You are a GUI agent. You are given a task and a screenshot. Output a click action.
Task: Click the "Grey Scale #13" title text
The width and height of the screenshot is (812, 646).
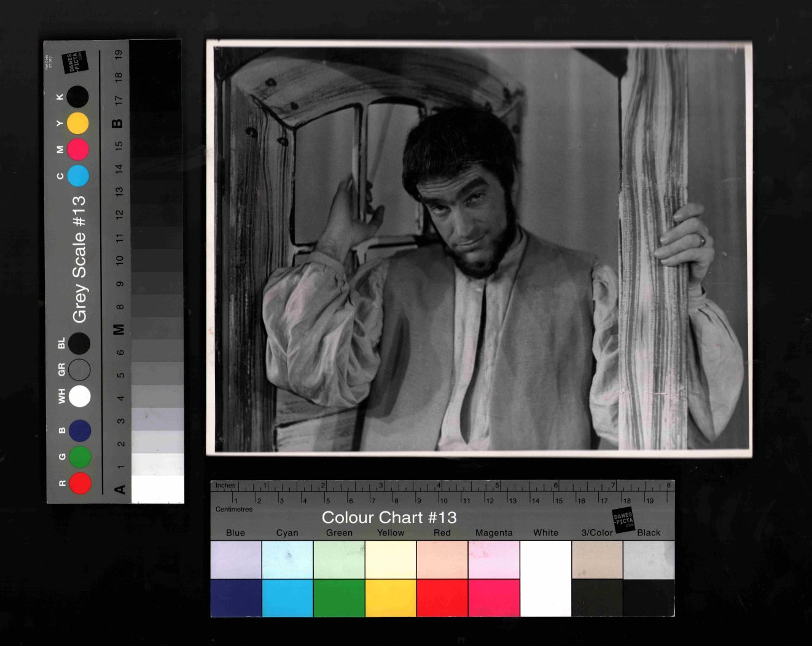pyautogui.click(x=79, y=259)
